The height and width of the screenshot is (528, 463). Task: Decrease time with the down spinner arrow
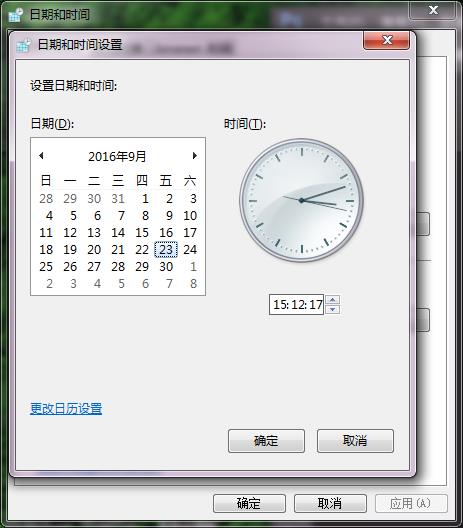[333, 309]
